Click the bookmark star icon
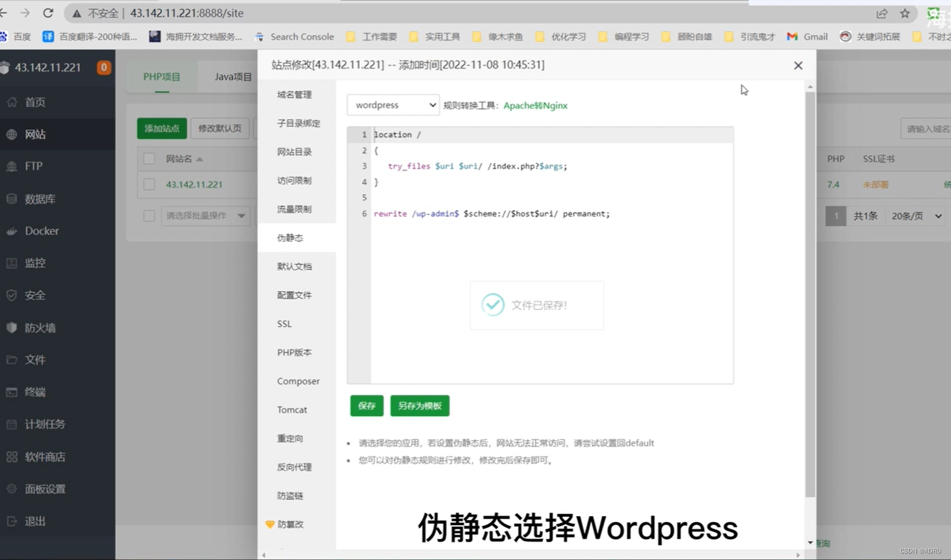 905,13
